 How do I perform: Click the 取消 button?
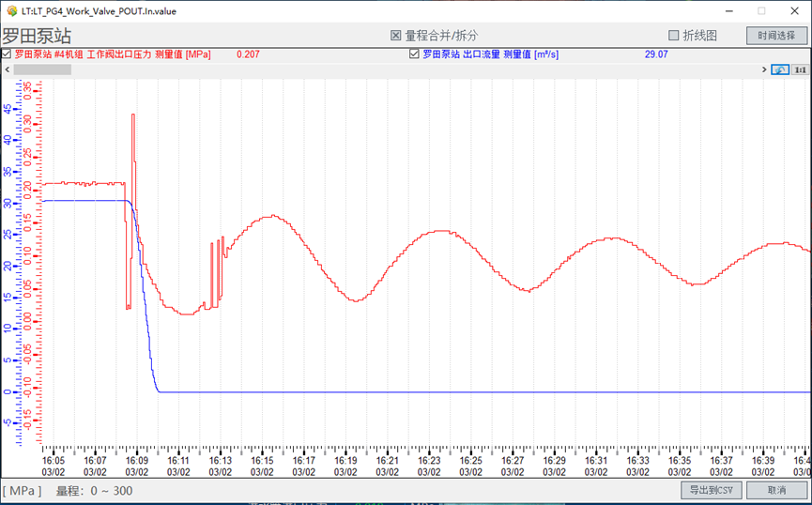pos(776,490)
